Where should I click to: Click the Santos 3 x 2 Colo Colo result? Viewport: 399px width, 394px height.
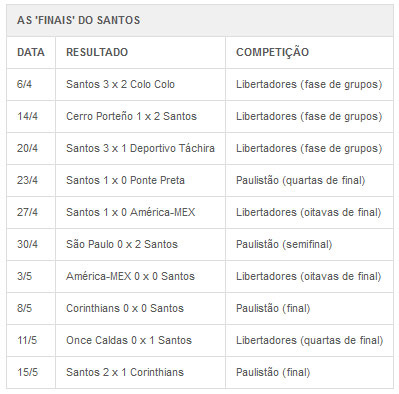click(x=120, y=84)
